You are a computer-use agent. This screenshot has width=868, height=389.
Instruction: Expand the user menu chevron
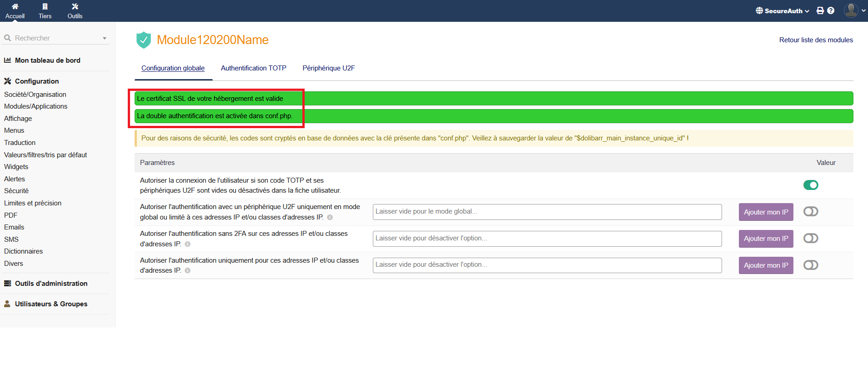click(863, 10)
